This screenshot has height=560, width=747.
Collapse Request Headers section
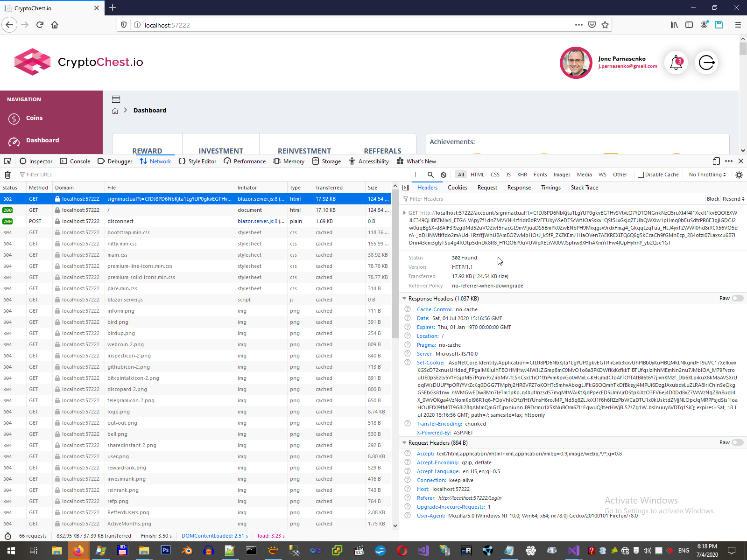pos(404,443)
